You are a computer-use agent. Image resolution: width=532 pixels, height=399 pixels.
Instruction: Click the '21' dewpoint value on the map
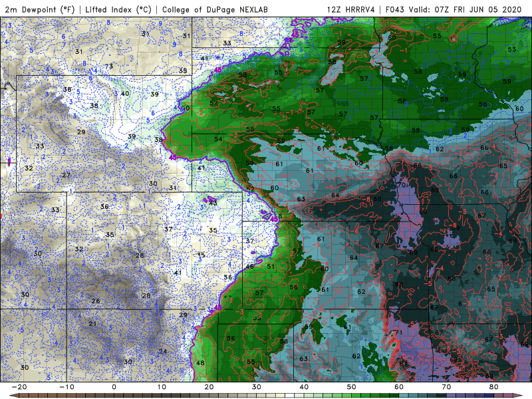tap(92, 324)
